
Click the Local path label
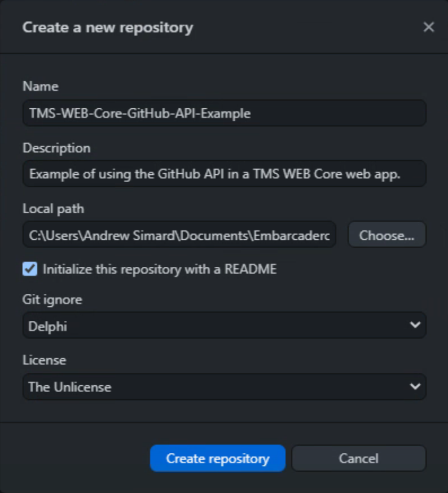pos(54,209)
